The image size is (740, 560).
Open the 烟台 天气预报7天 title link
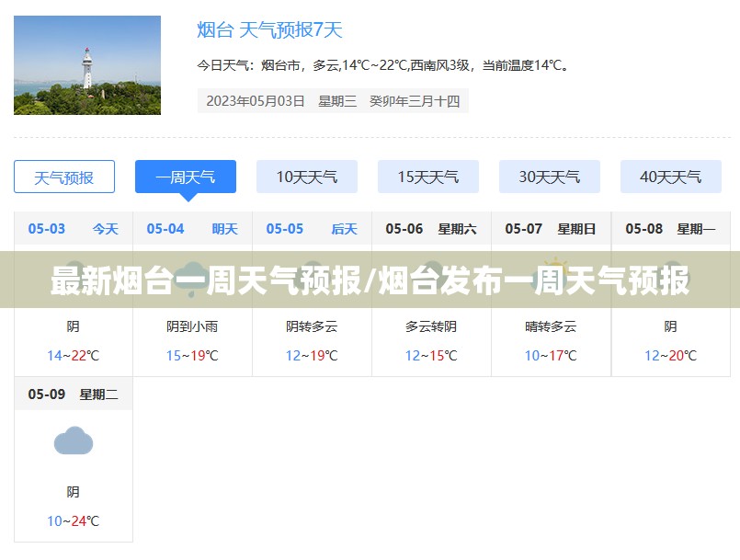coord(269,30)
